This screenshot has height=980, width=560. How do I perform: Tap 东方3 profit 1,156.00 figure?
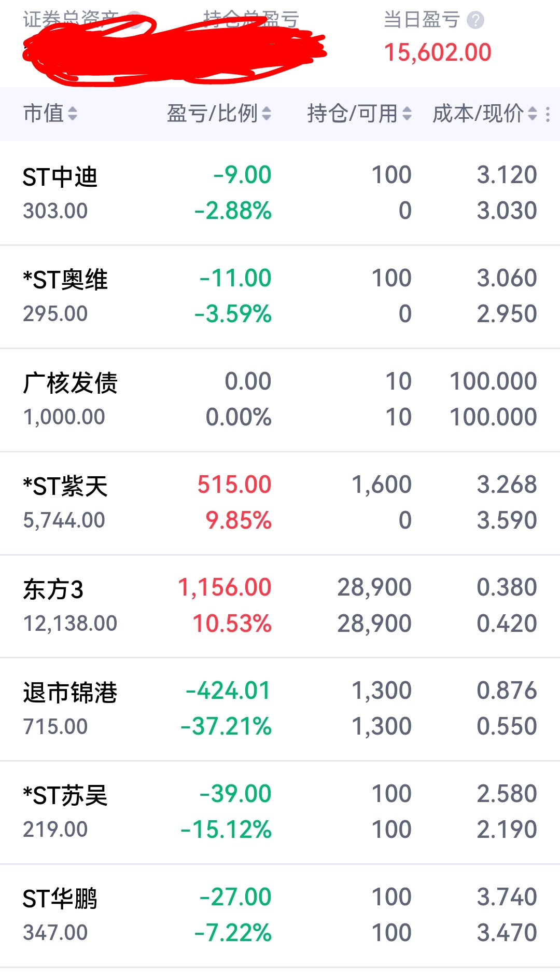click(x=225, y=588)
